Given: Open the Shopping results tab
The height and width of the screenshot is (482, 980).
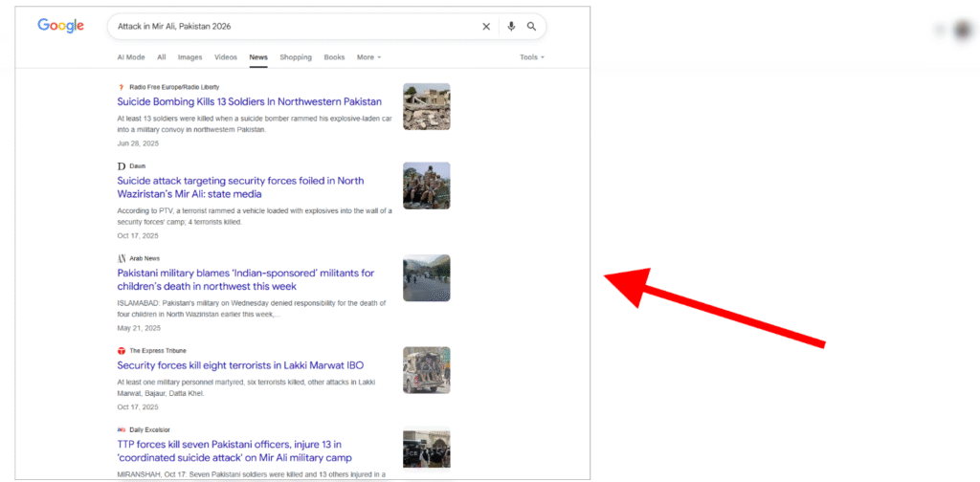Looking at the screenshot, I should 296,57.
